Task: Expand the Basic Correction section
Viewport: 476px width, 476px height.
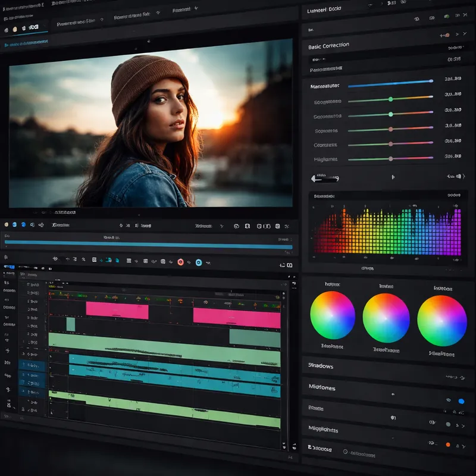Action: [328, 45]
